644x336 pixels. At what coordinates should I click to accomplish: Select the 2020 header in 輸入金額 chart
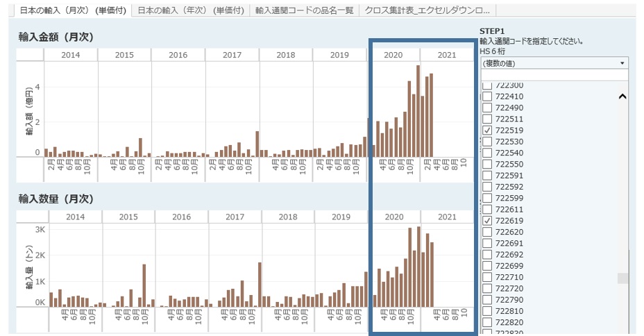393,55
